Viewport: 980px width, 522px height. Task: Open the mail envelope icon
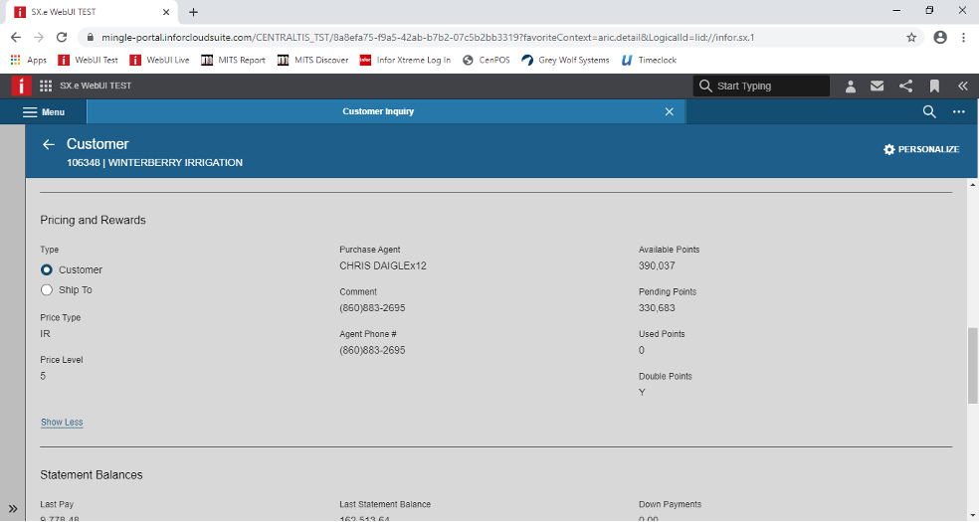(x=877, y=86)
